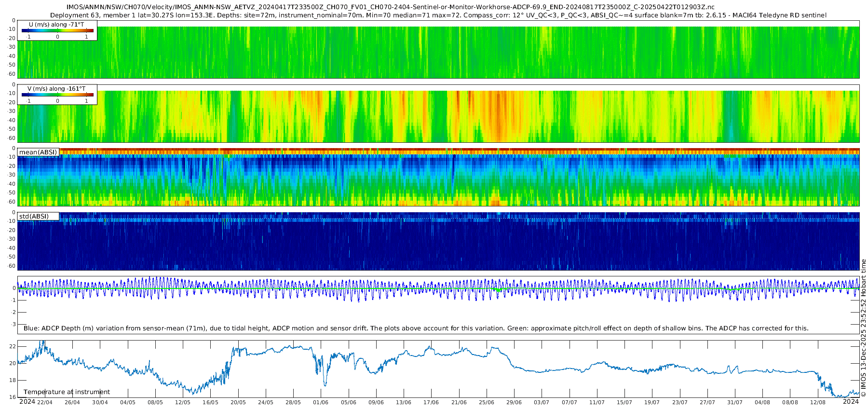
Task: Select the std(ABSI) panel label
Action: coord(34,217)
